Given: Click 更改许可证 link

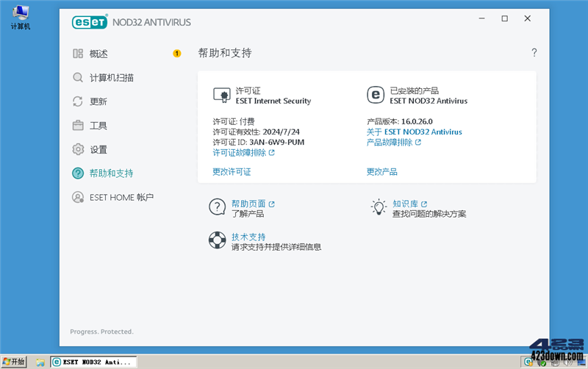Looking at the screenshot, I should pyautogui.click(x=232, y=172).
